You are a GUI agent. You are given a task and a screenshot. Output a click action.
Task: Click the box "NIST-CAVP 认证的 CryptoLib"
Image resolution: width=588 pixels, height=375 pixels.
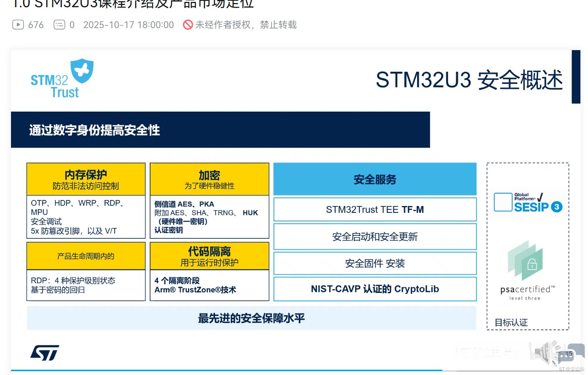click(x=375, y=289)
